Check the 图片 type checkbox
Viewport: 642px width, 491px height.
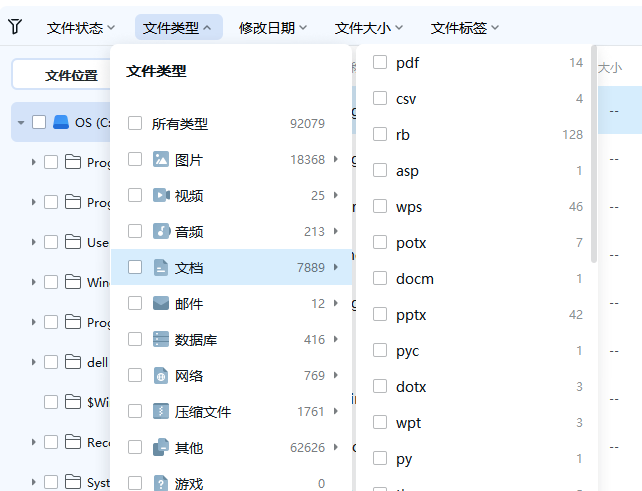coord(135,159)
